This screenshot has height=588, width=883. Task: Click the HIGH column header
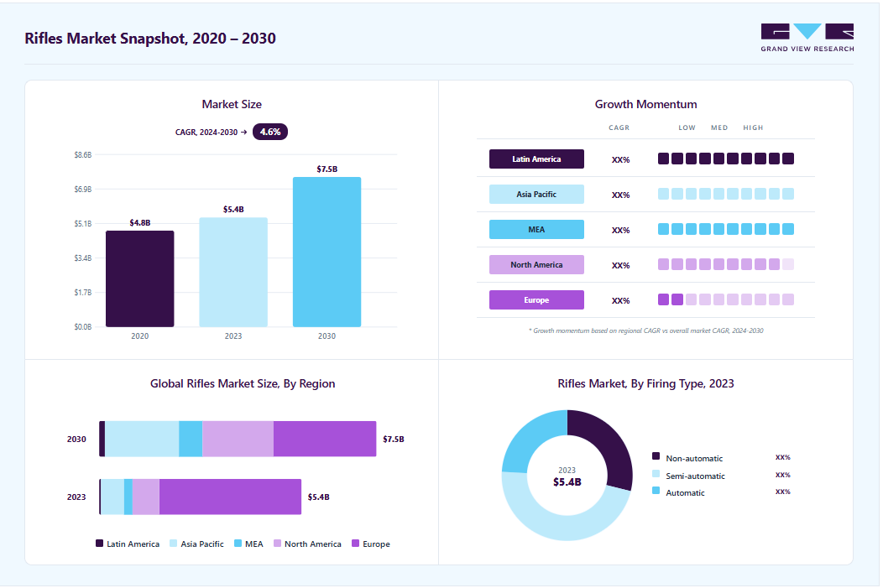[x=753, y=127]
